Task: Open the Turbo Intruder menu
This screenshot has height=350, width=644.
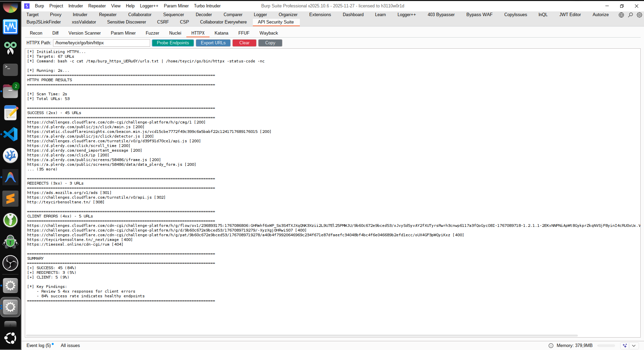Action: pyautogui.click(x=207, y=6)
